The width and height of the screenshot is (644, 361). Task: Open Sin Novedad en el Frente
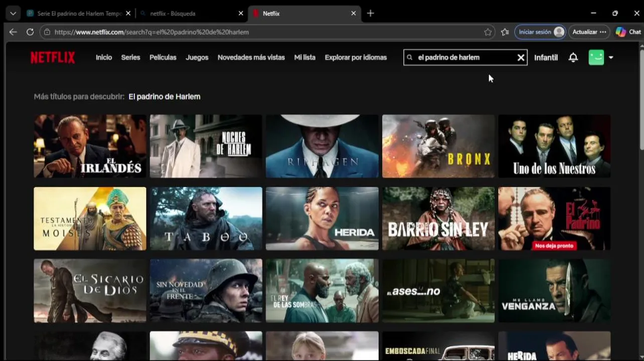(206, 291)
